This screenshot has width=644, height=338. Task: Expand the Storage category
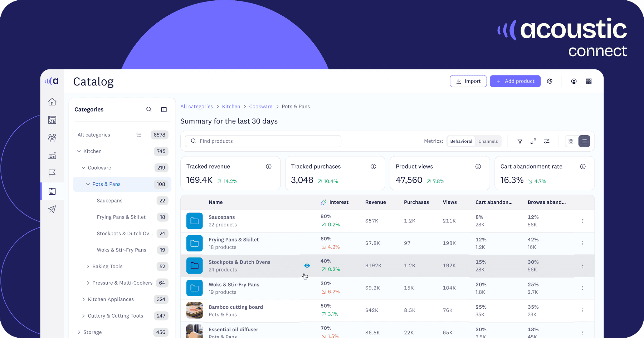79,332
